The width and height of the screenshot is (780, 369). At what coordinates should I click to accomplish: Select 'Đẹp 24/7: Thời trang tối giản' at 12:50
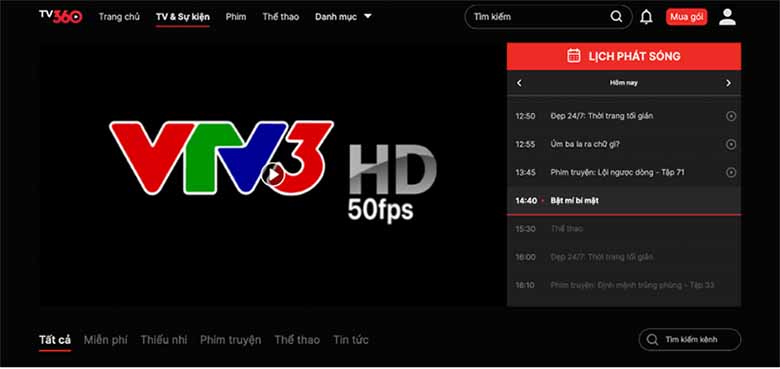coord(624,116)
